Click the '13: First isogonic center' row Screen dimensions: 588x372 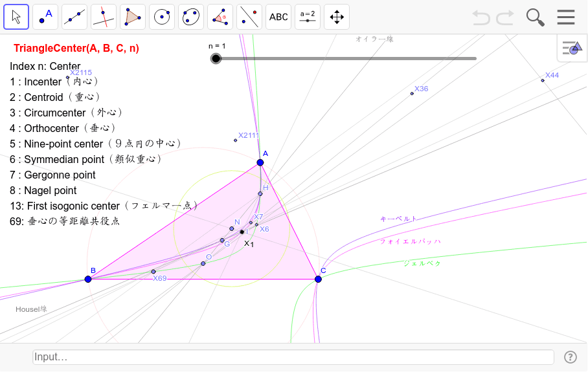(x=104, y=206)
